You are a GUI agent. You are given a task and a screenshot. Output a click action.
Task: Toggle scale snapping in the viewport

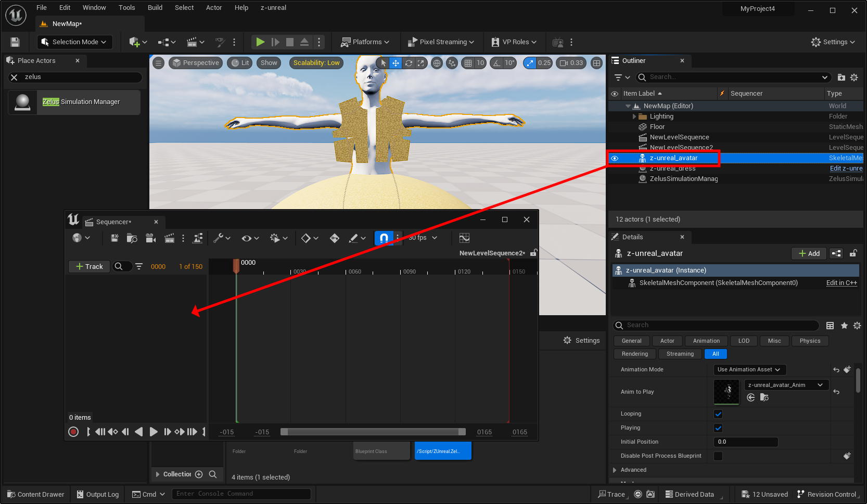pyautogui.click(x=530, y=63)
